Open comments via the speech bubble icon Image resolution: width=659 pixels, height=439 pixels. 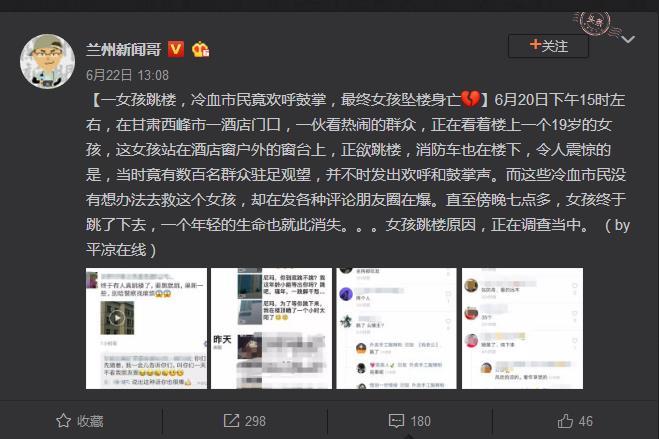point(396,421)
